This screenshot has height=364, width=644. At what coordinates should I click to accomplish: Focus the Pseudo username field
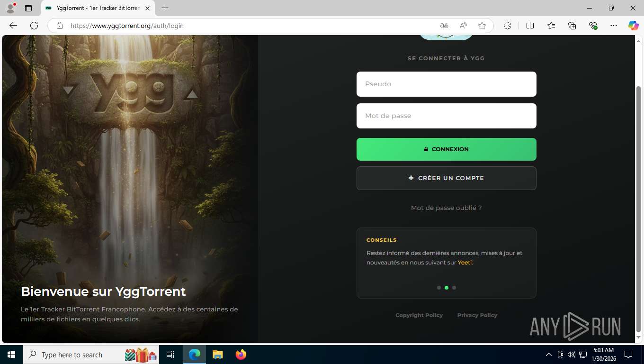446,84
